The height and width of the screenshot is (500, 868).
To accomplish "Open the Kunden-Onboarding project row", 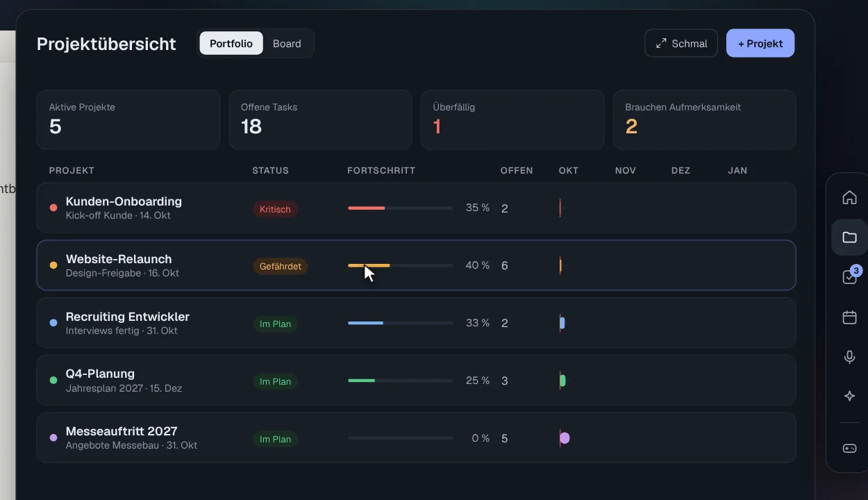I will tap(416, 208).
